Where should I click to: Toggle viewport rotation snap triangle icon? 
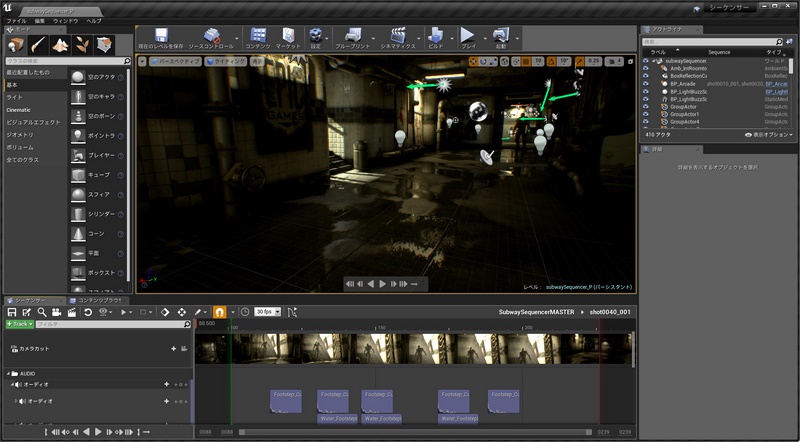(552, 61)
